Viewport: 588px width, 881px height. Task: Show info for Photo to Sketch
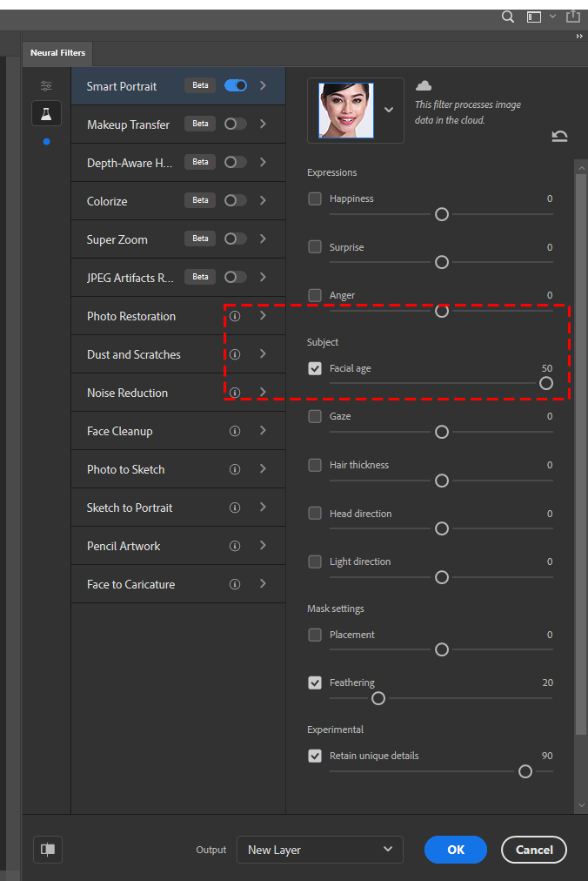235,469
